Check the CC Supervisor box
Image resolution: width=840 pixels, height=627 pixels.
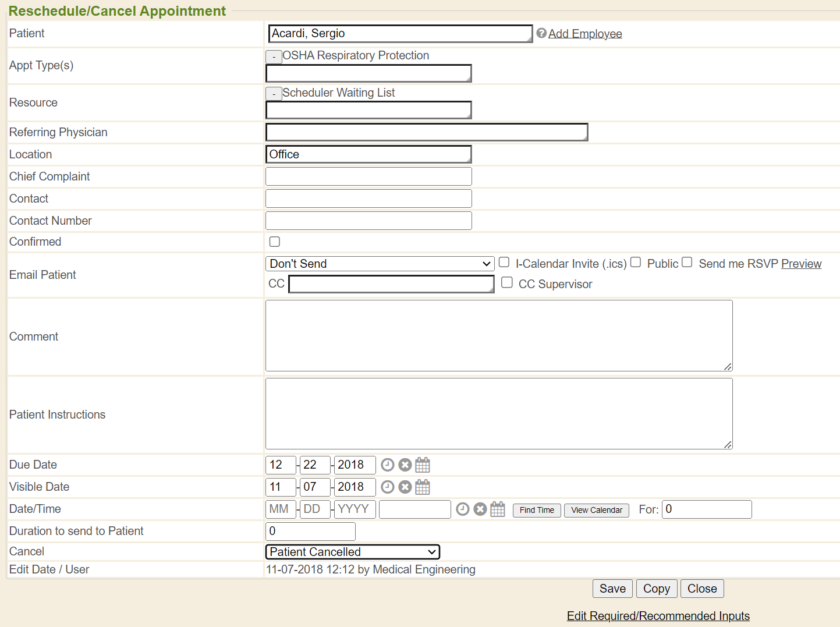(x=507, y=283)
